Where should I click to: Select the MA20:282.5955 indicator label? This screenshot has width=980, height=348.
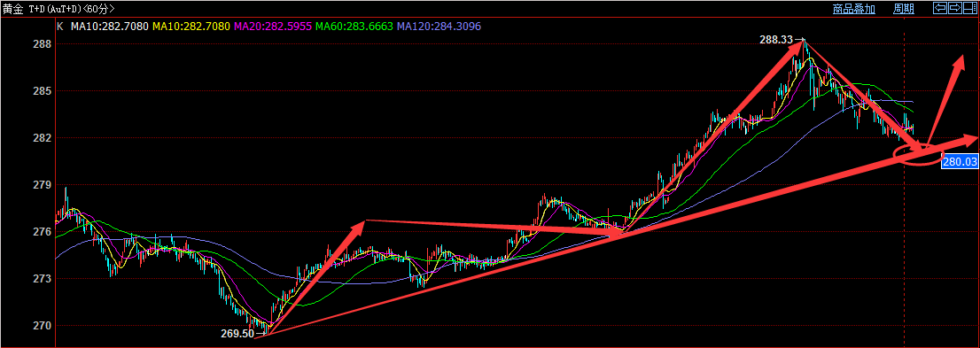(x=274, y=27)
